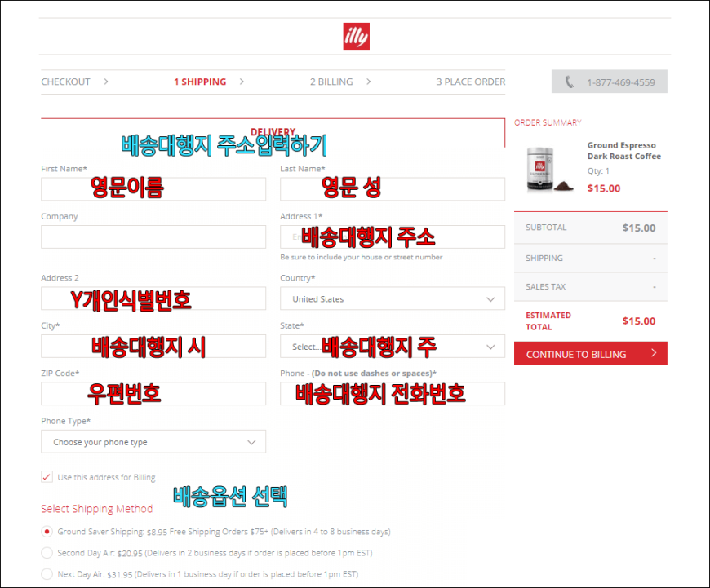Click the $15.00 product price text
This screenshot has height=588, width=710.
click(604, 188)
